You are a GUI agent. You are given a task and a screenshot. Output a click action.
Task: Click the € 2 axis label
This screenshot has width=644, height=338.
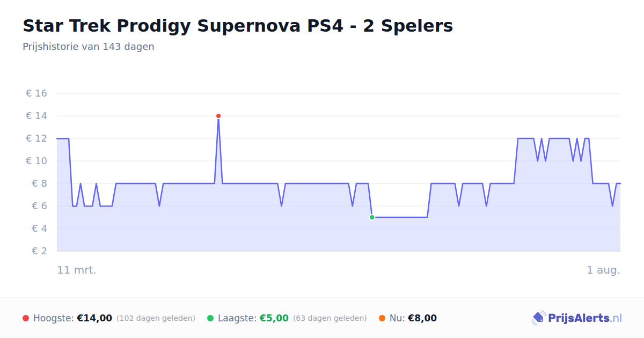36,251
